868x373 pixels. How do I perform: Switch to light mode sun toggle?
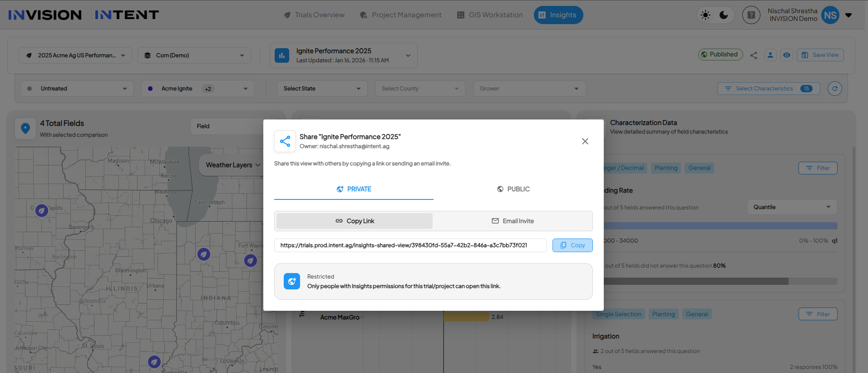point(705,15)
